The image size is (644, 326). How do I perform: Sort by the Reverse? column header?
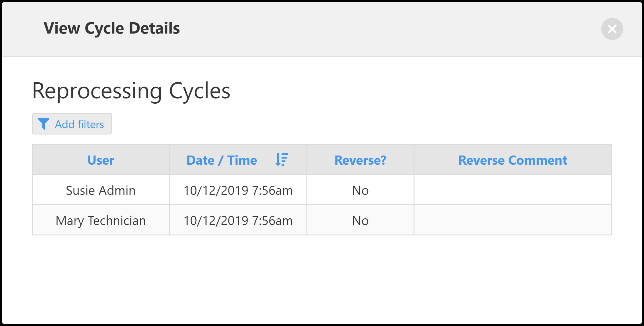(x=360, y=160)
